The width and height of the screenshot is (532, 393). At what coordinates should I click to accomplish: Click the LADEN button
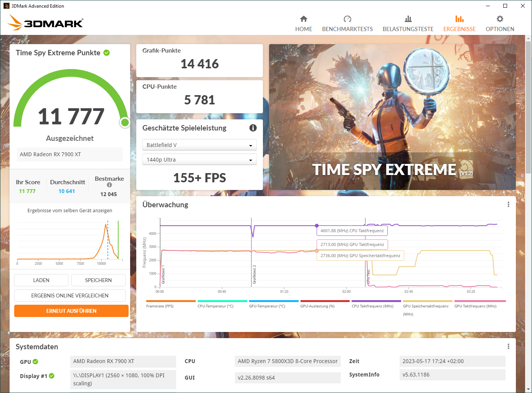pos(41,280)
